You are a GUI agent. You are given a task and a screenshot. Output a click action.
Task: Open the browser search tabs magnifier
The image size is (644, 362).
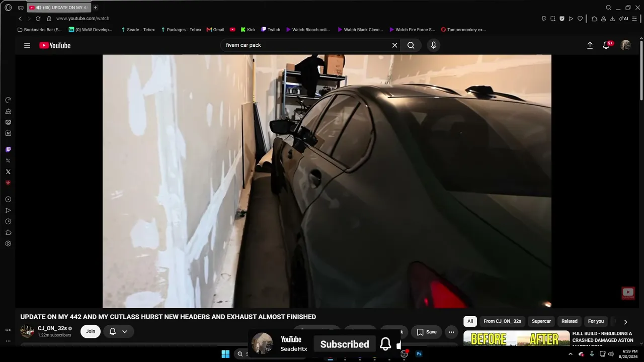[x=608, y=8]
